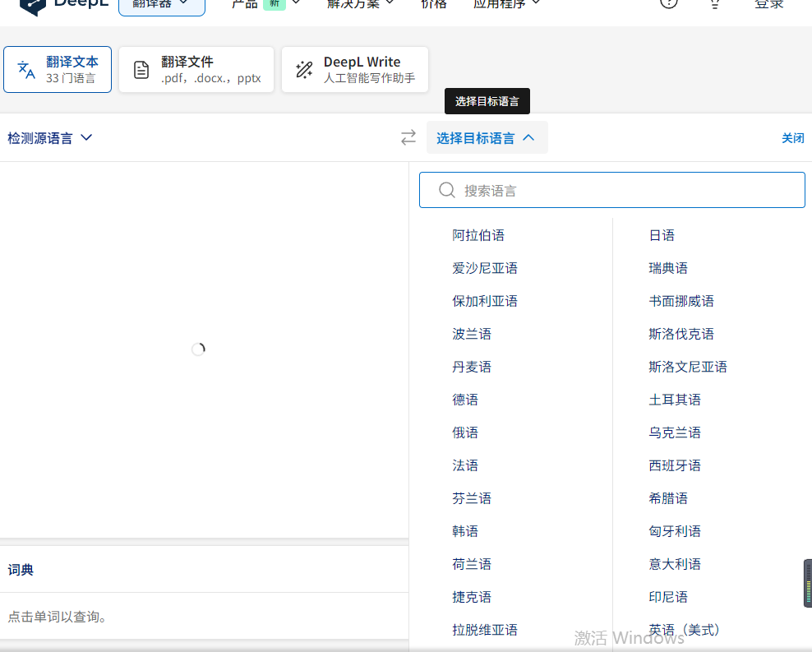This screenshot has height=652, width=812.
Task: Select 意大利语 as target language
Action: (x=675, y=564)
